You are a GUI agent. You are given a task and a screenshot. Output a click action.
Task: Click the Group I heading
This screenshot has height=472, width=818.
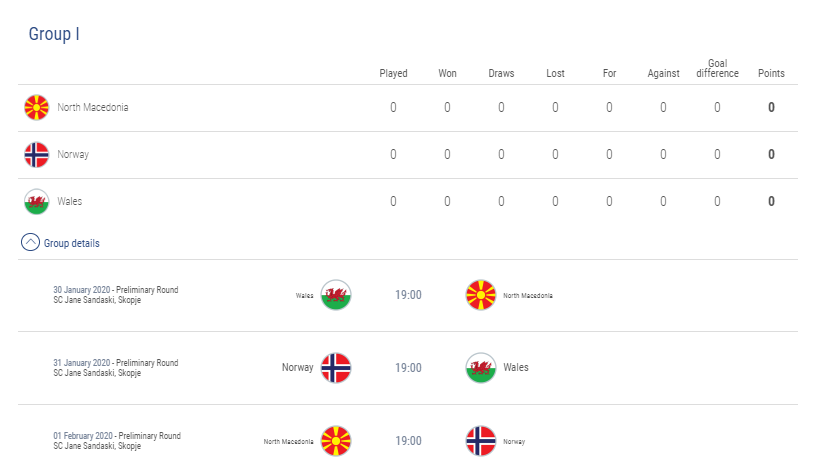click(x=54, y=34)
